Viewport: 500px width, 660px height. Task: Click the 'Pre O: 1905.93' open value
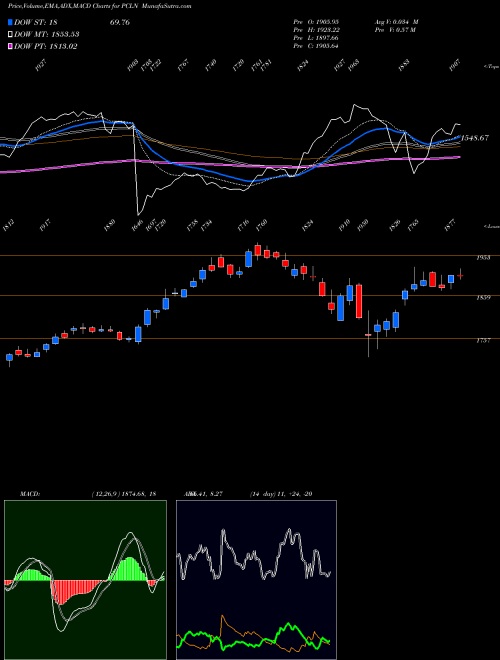tap(316, 22)
